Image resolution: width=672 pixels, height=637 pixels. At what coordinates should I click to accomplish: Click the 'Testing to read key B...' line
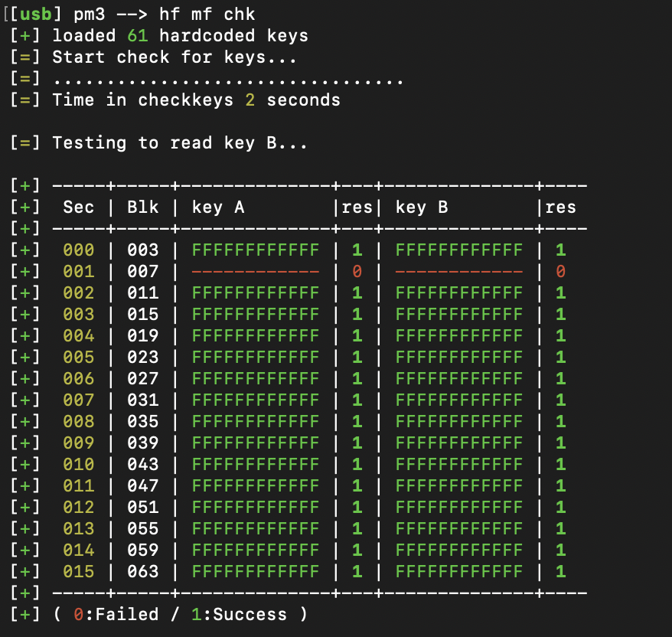pos(179,143)
